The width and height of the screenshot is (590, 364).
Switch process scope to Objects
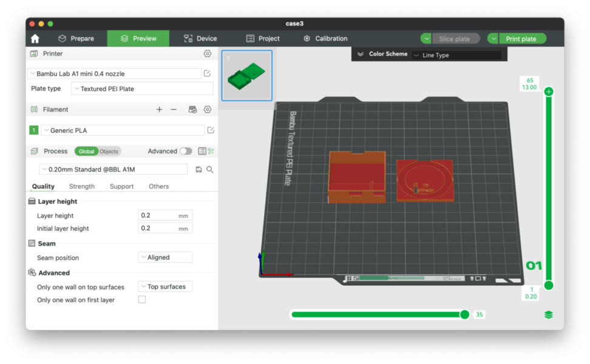click(x=109, y=151)
